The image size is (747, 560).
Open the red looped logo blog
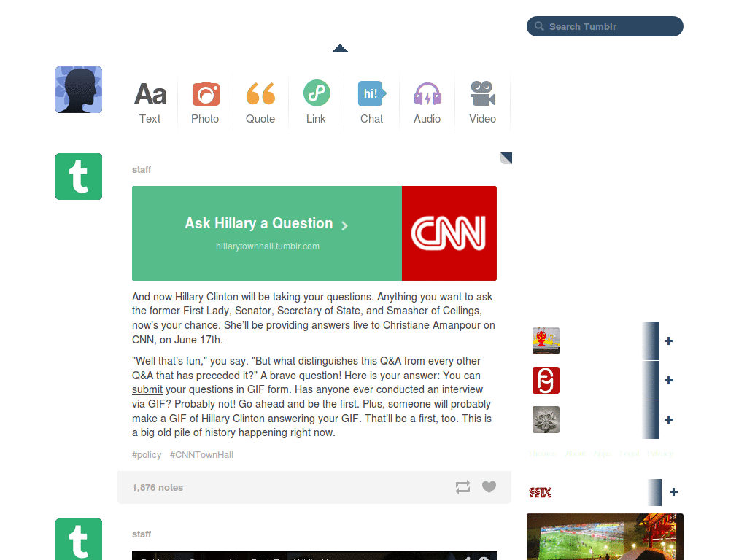click(546, 380)
